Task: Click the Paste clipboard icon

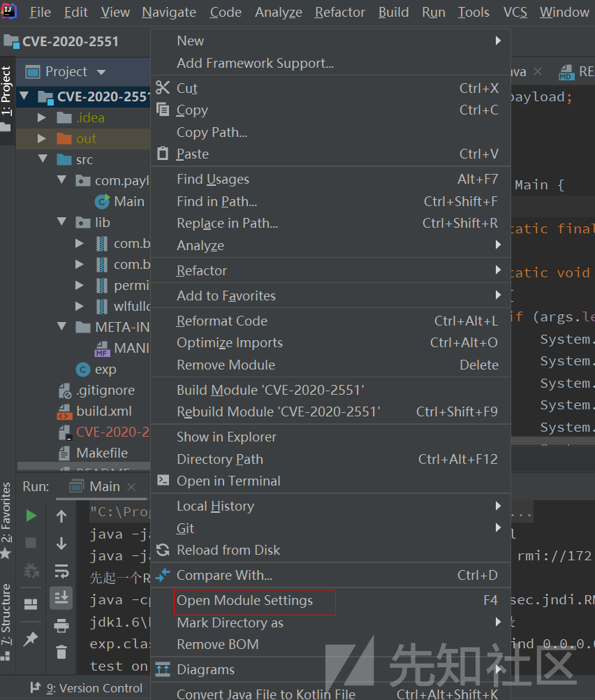Action: click(163, 154)
